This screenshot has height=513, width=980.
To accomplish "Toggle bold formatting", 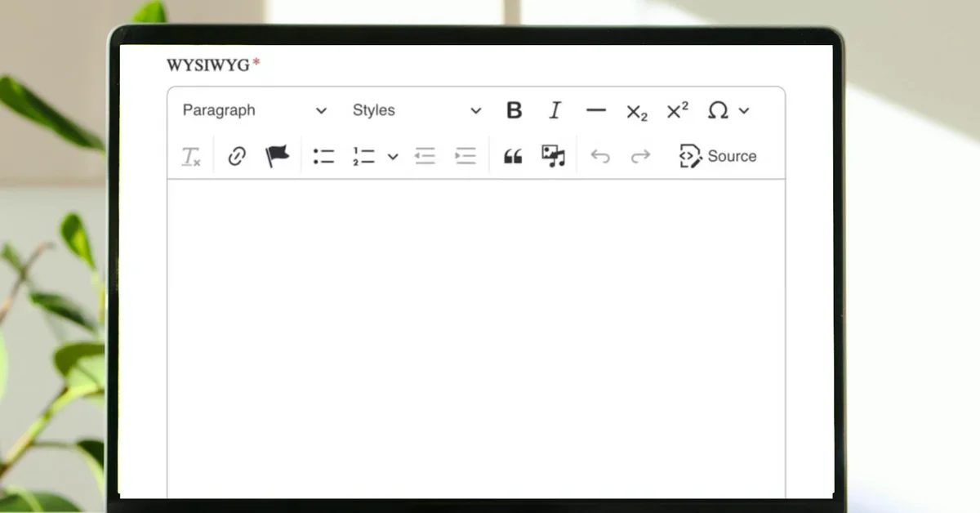I will (514, 110).
